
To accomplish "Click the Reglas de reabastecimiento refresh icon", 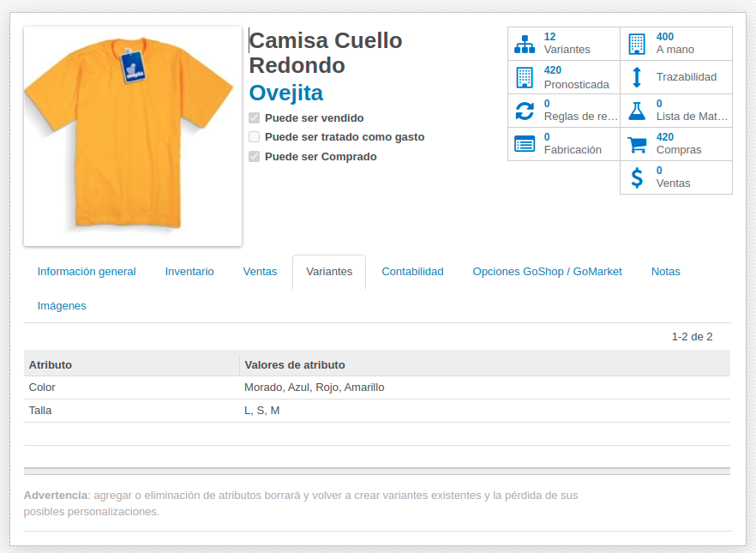I will point(524,111).
